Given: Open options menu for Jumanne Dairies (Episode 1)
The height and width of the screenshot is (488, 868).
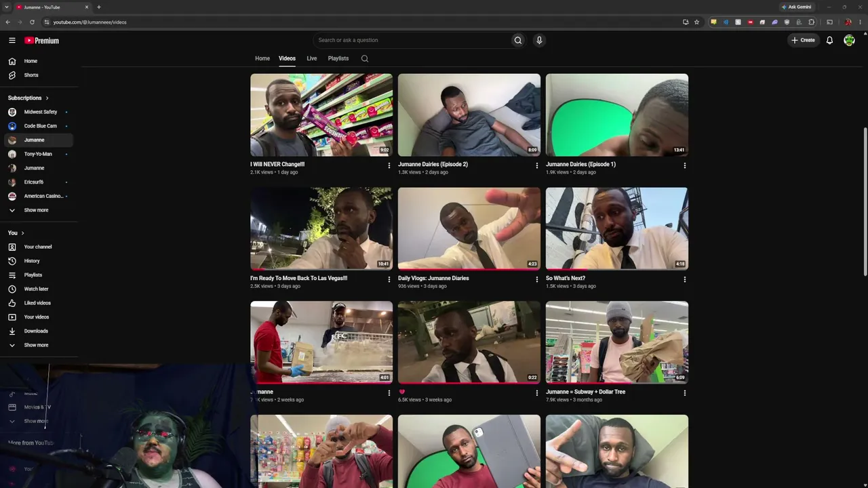Looking at the screenshot, I should tap(685, 165).
